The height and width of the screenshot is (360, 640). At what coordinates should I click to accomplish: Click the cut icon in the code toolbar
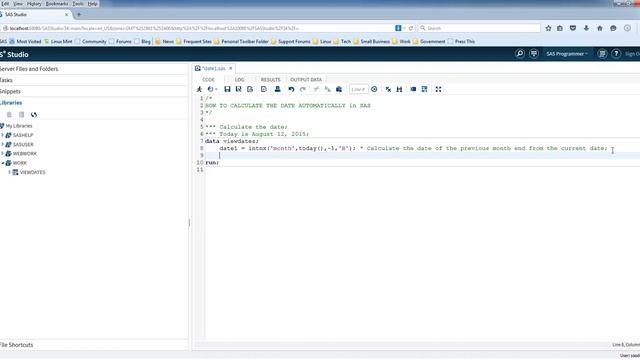pyautogui.click(x=316, y=89)
